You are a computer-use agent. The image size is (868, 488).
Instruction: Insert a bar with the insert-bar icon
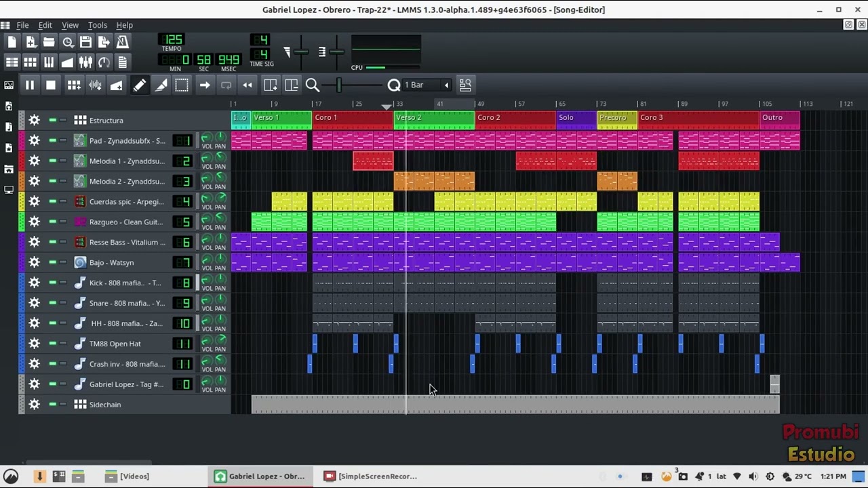pyautogui.click(x=270, y=85)
